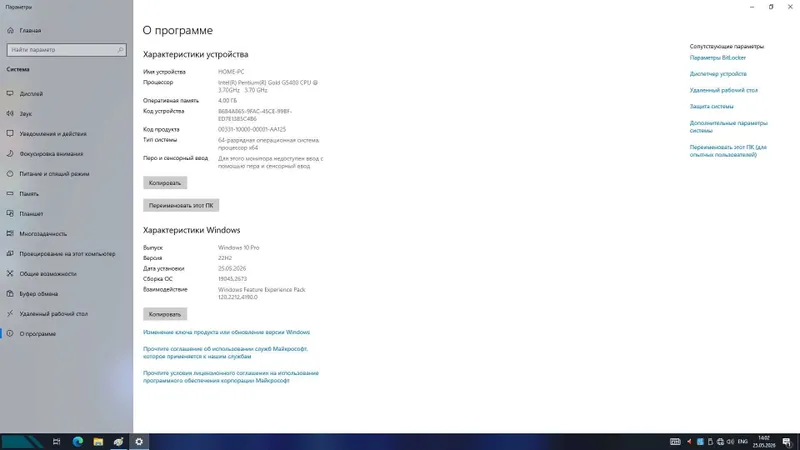Click the О программе info icon
Screen dimensions: 800x450
(x=10, y=334)
